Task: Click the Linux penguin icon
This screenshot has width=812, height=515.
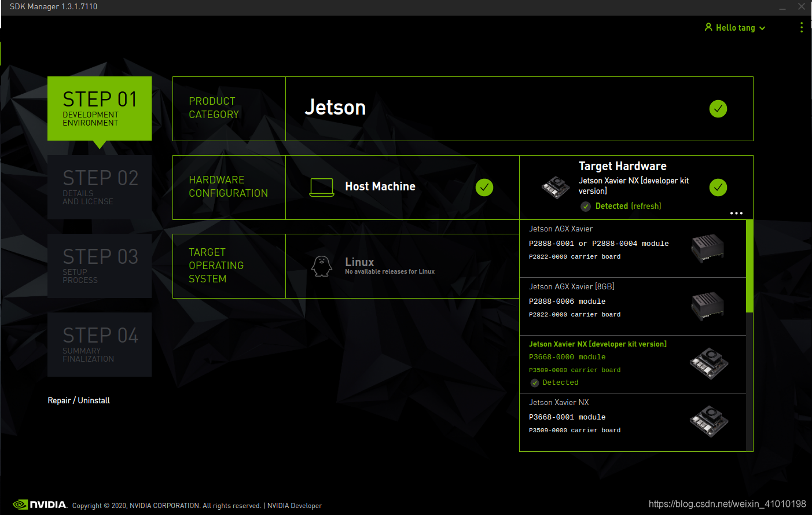Action: pyautogui.click(x=322, y=266)
